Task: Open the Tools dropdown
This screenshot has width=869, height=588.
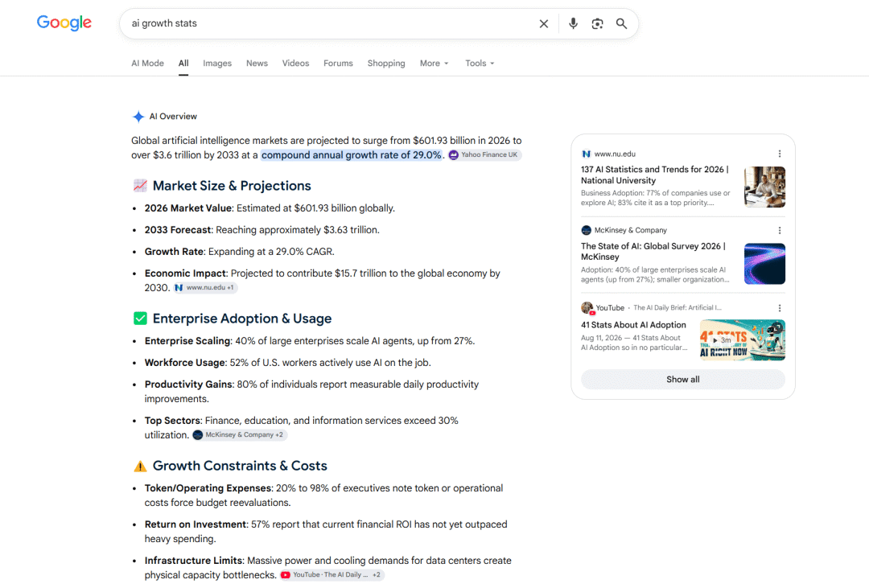Action: [480, 64]
